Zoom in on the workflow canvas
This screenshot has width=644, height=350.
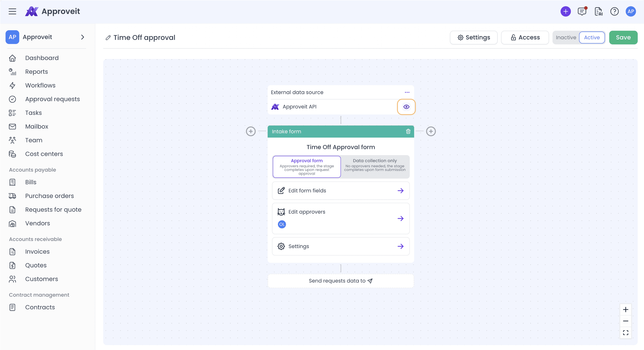(x=625, y=310)
